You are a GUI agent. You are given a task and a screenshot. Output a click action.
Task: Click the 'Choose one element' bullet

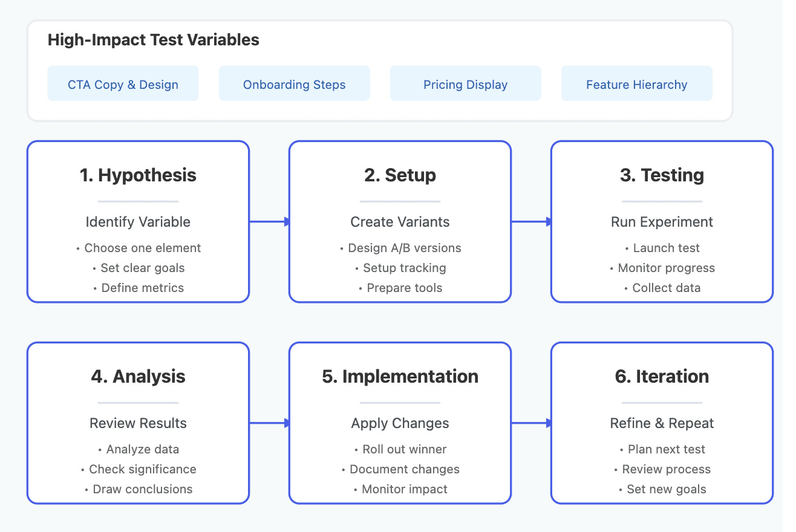point(138,248)
